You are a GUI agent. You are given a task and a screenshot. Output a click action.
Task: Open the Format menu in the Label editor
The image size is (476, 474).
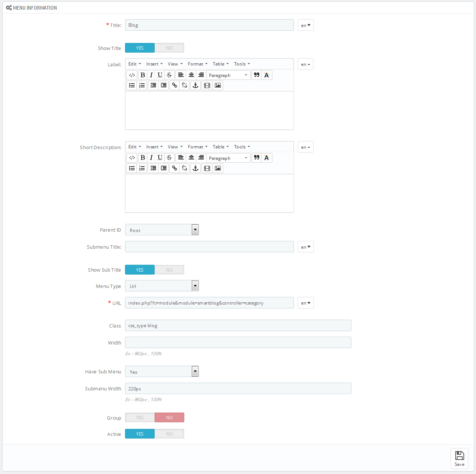tap(198, 64)
